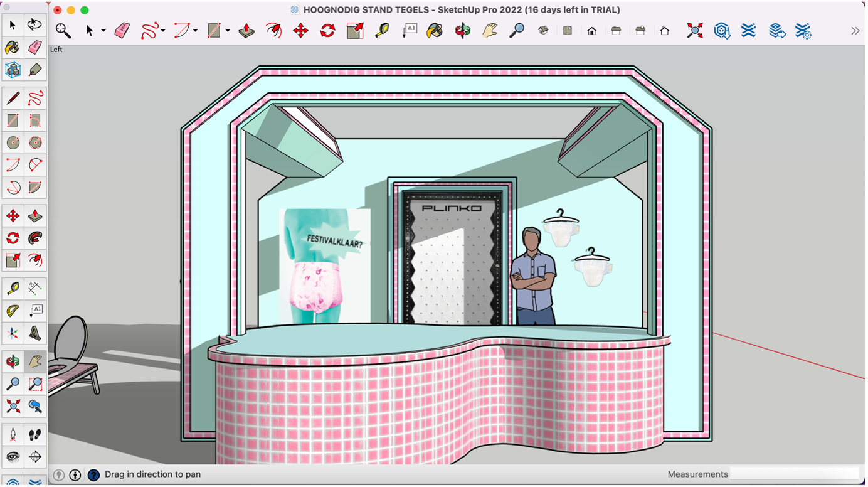This screenshot has width=868, height=487.
Task: Select Orbit in the left tool palette
Action: tap(13, 361)
